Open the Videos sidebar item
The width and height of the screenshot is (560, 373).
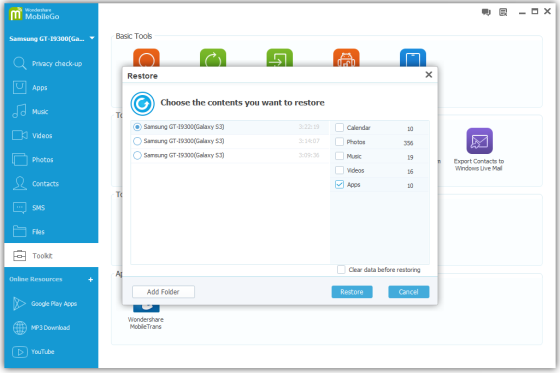tap(51, 135)
